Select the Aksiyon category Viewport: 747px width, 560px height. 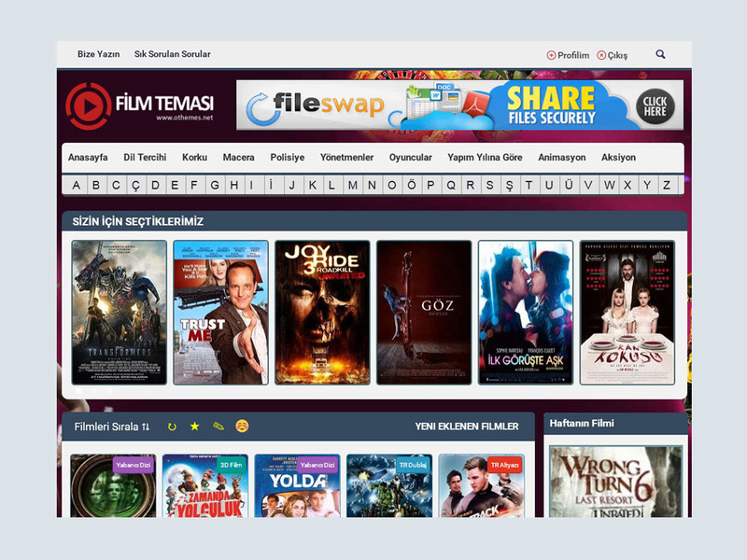[618, 157]
